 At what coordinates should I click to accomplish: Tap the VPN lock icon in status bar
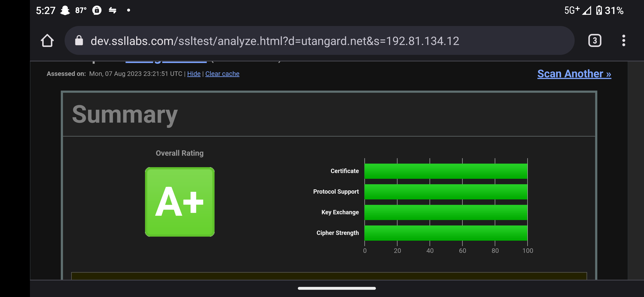pos(97,10)
